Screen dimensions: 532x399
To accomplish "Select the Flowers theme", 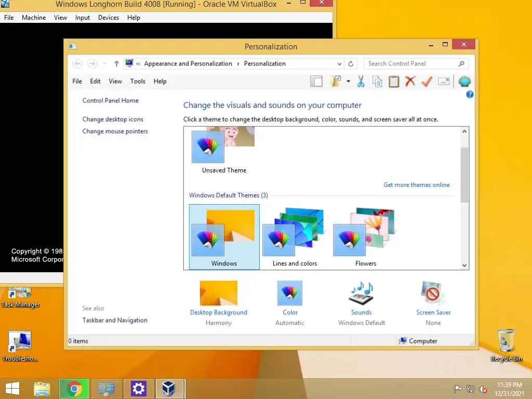I will click(x=365, y=237).
